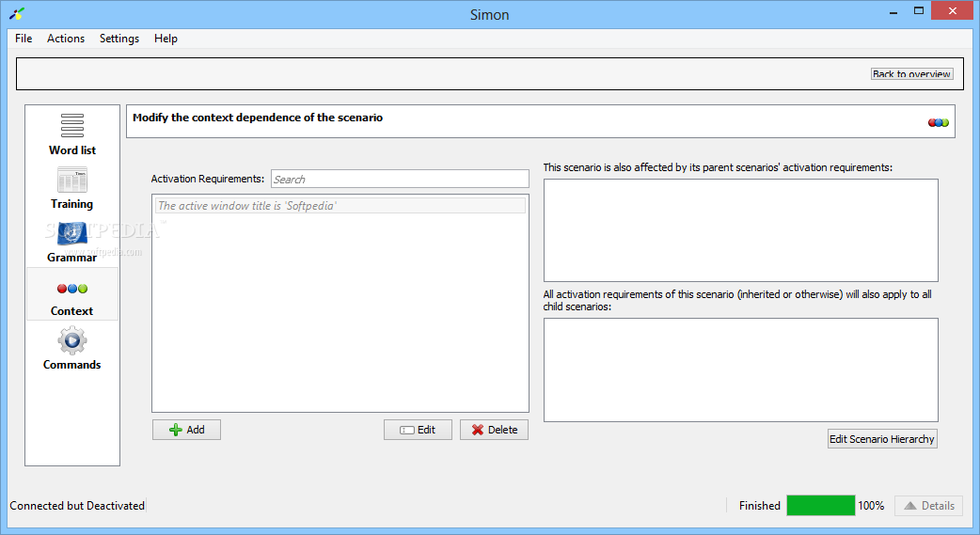Open the Commands section
Screen dimensions: 980x535
click(x=71, y=349)
